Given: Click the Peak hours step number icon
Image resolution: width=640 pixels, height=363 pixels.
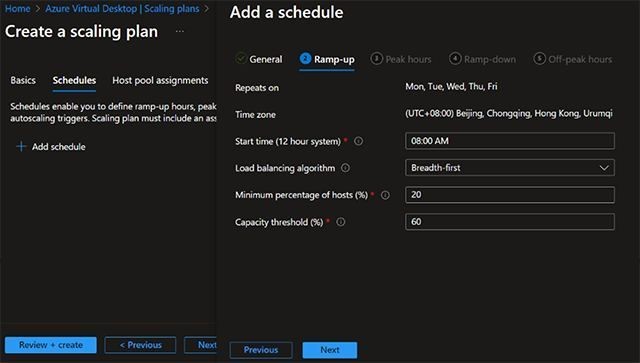Looking at the screenshot, I should pyautogui.click(x=376, y=58).
